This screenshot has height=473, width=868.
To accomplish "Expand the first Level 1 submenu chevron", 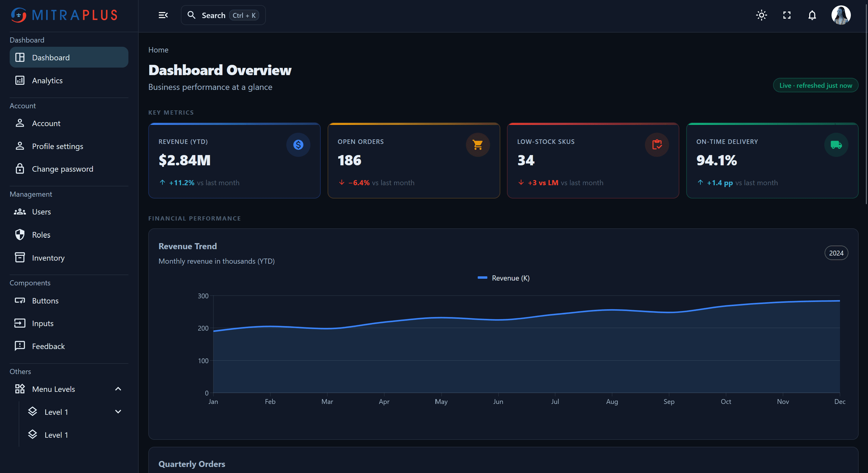I will [118, 411].
